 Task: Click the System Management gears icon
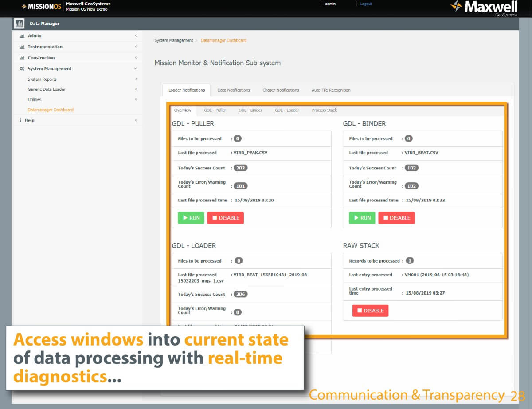(22, 69)
